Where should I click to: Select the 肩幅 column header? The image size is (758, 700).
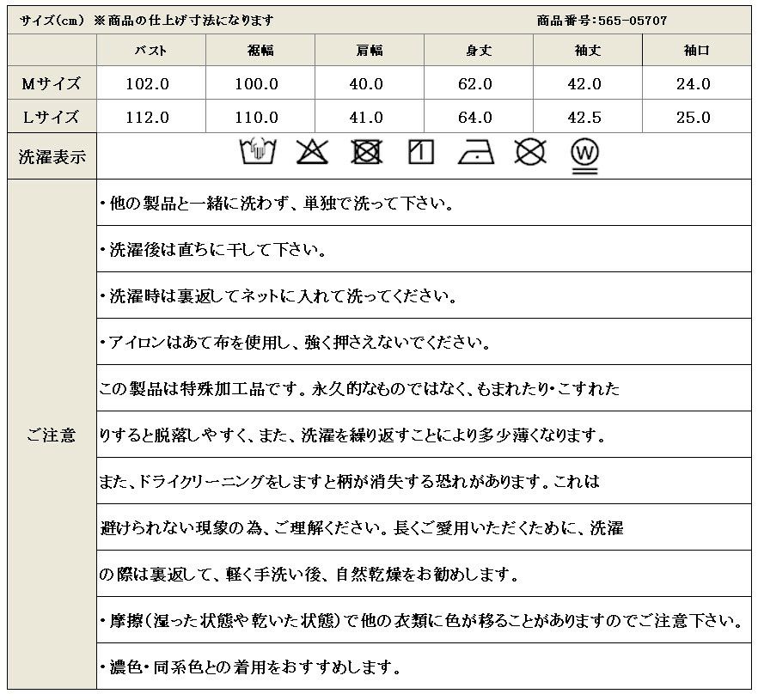tap(370, 51)
